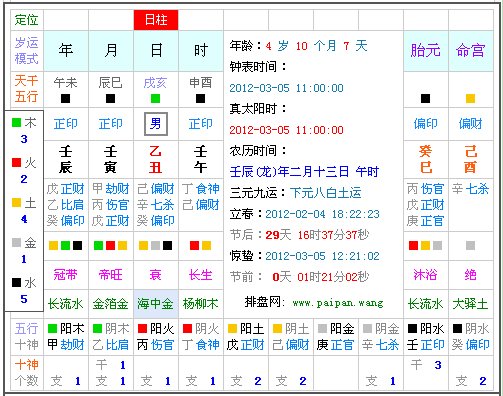503x396 pixels.
Task: Click 惊蛰 date 2012-03-05 12:21:02
Action: click(322, 256)
